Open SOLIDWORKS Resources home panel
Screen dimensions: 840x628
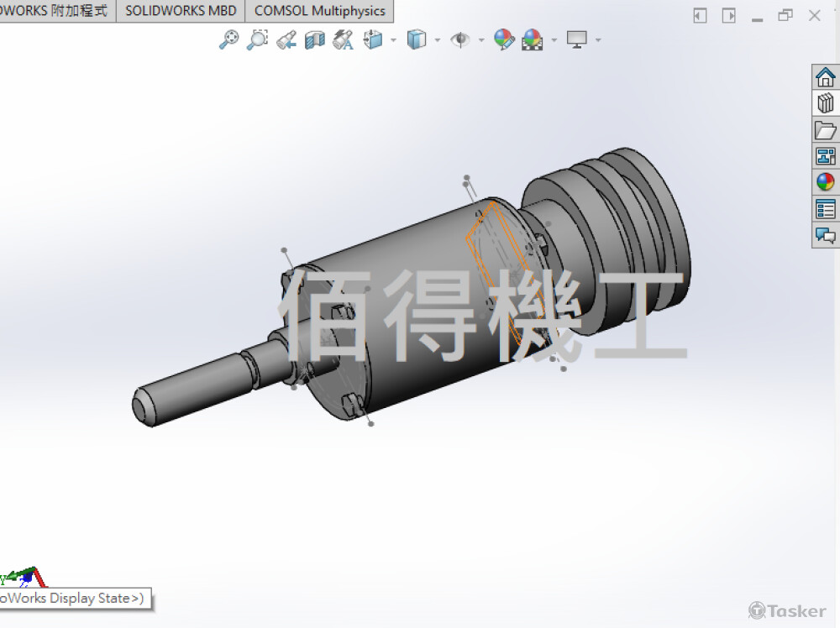[826, 77]
